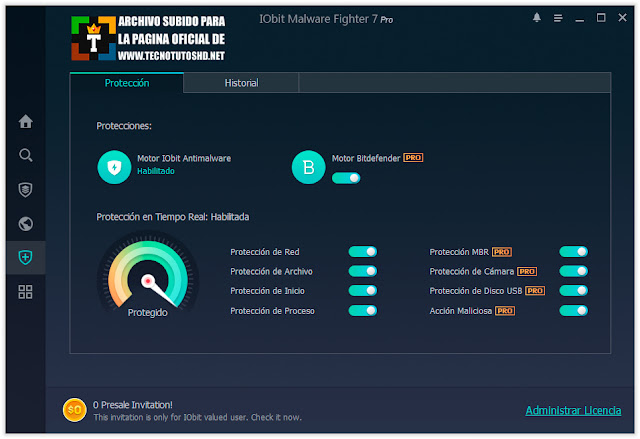
Task: Click the PRO badge beside Acción Maliciosa
Action: pyautogui.click(x=505, y=311)
